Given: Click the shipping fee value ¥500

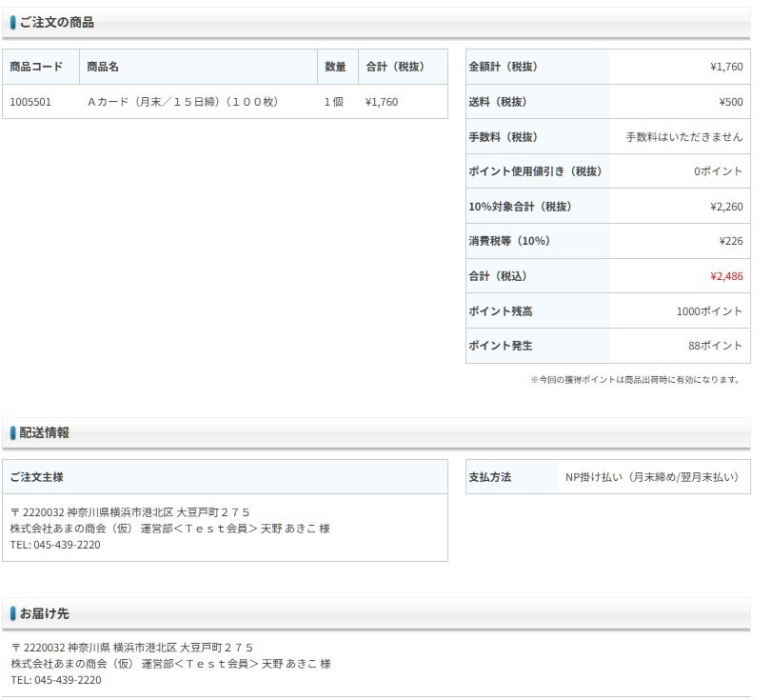Looking at the screenshot, I should click(730, 102).
